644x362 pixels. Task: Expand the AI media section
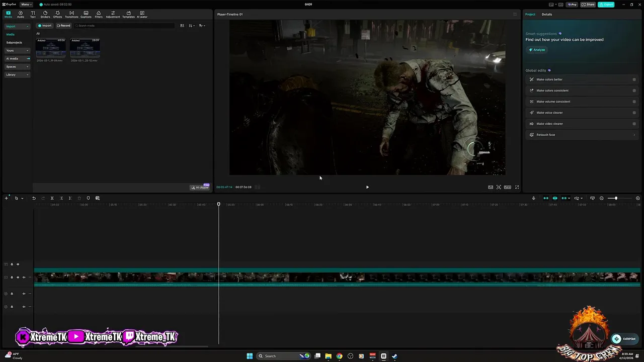[x=17, y=58]
